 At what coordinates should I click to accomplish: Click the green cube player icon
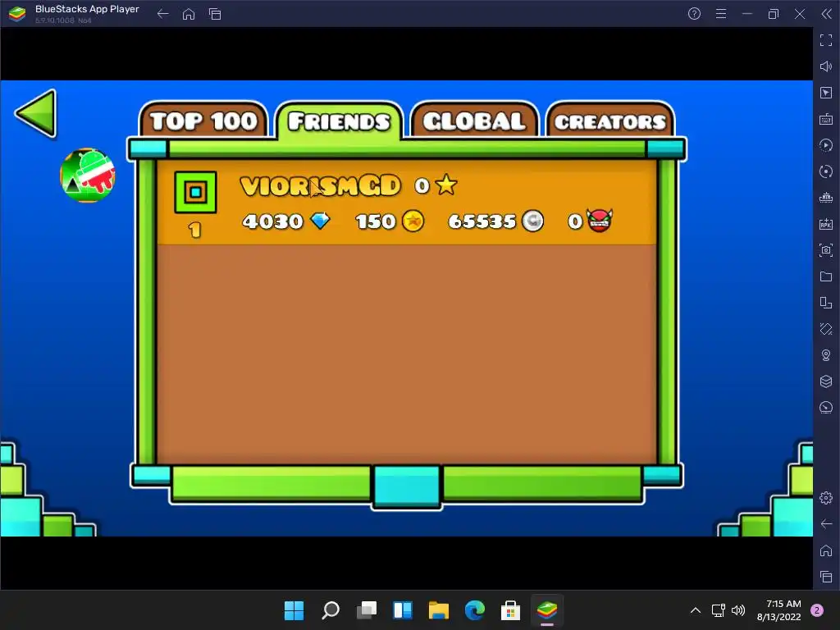195,192
